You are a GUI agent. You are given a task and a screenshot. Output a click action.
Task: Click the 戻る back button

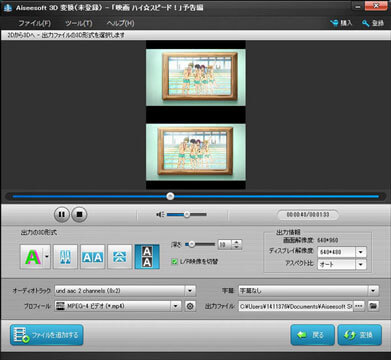[312, 335]
